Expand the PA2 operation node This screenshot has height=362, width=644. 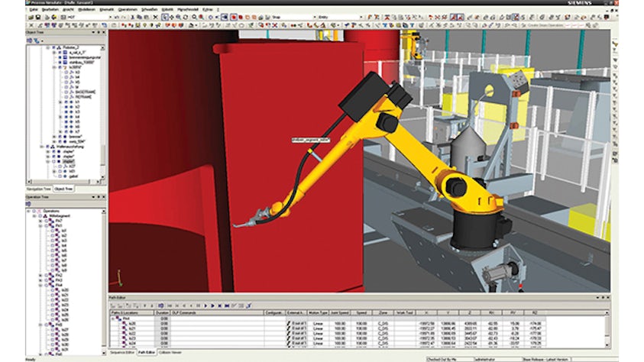point(40,275)
